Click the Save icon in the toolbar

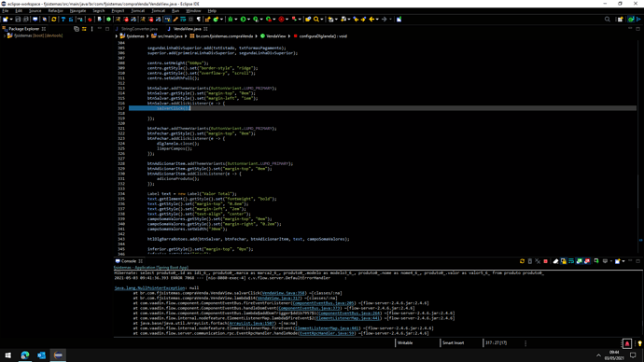[18, 20]
